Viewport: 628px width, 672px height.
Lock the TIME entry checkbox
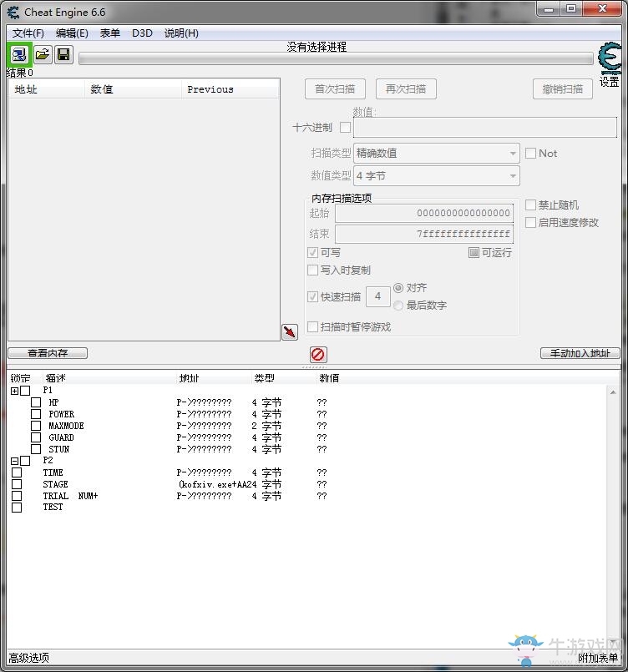pos(17,472)
